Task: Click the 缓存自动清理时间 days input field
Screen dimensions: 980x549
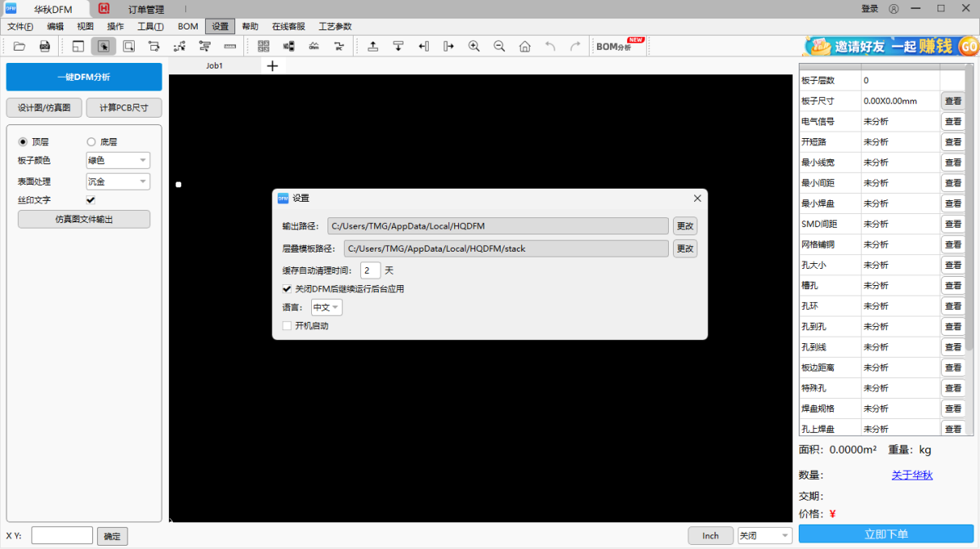Action: click(x=370, y=270)
